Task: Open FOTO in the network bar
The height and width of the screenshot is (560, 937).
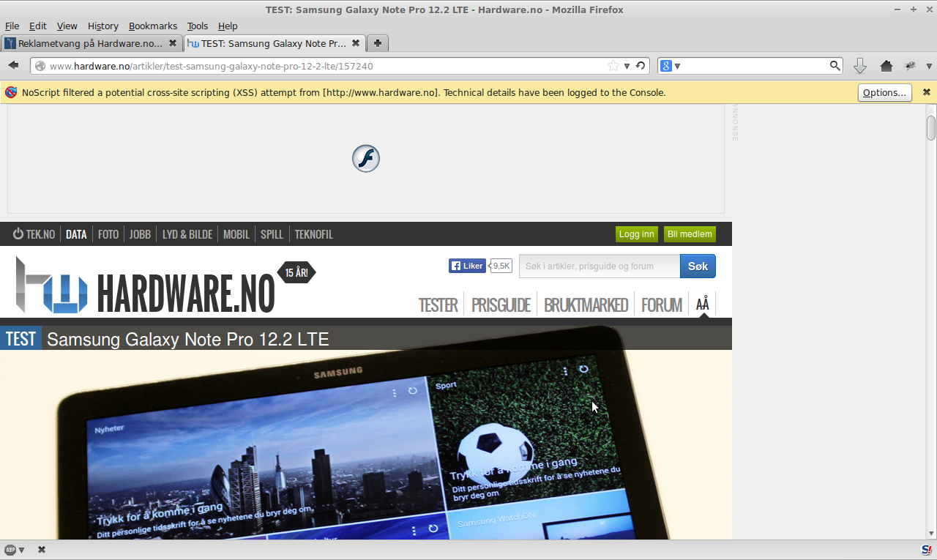Action: [x=108, y=234]
